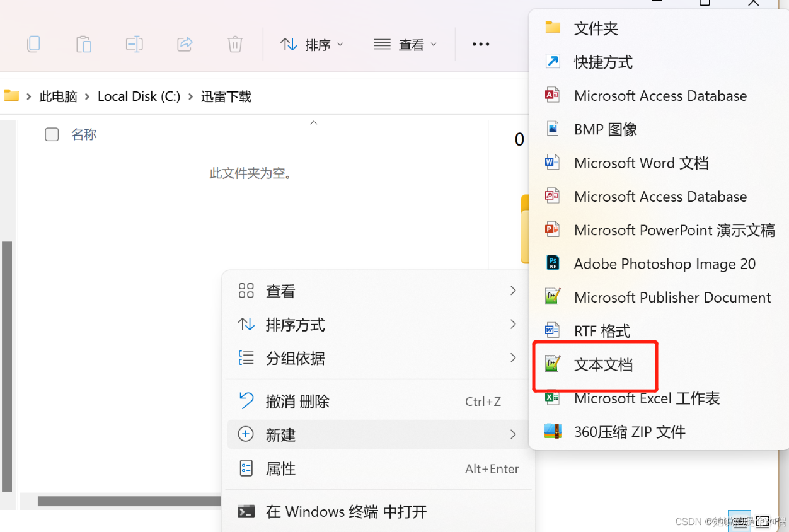789x532 pixels.
Task: Expand the submenu arrow on the 新建 row
Action: 513,434
